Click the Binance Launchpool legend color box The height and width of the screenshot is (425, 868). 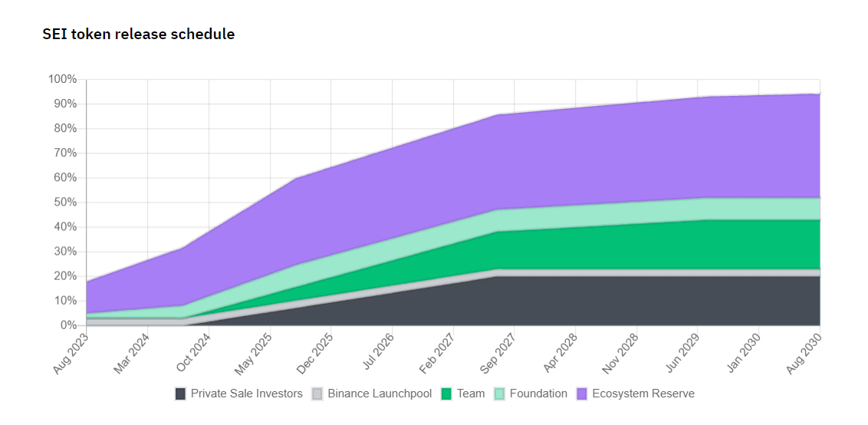[x=317, y=394]
